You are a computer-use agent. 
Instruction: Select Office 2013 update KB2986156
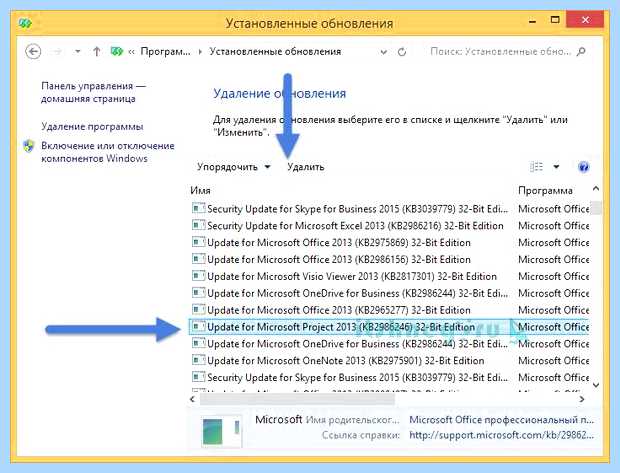(338, 259)
